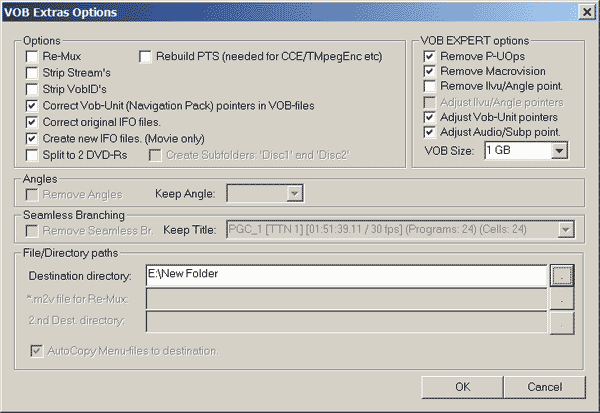Image resolution: width=600 pixels, height=413 pixels.
Task: Click the Destination directory text field
Action: [346, 275]
